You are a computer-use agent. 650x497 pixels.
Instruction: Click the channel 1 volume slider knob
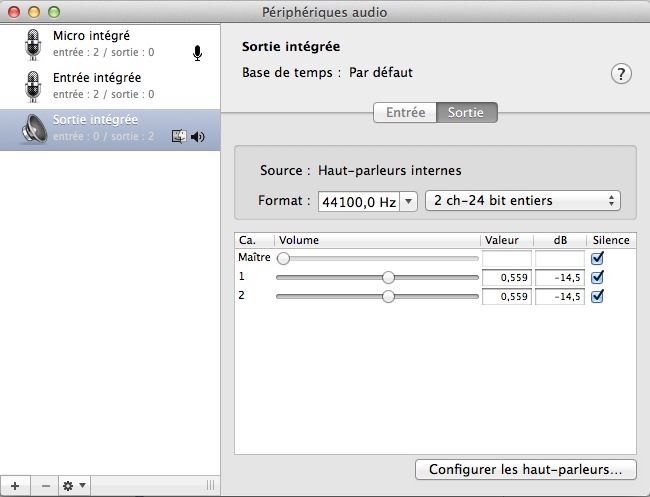click(x=388, y=277)
